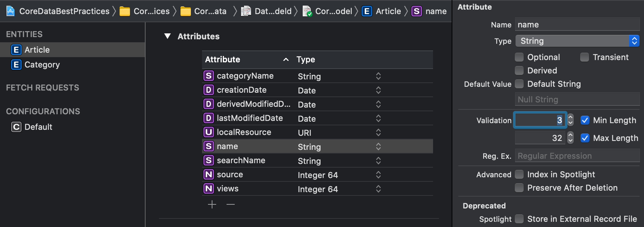Enable the Optional checkbox
Screen dimensions: 644x227
click(519, 57)
